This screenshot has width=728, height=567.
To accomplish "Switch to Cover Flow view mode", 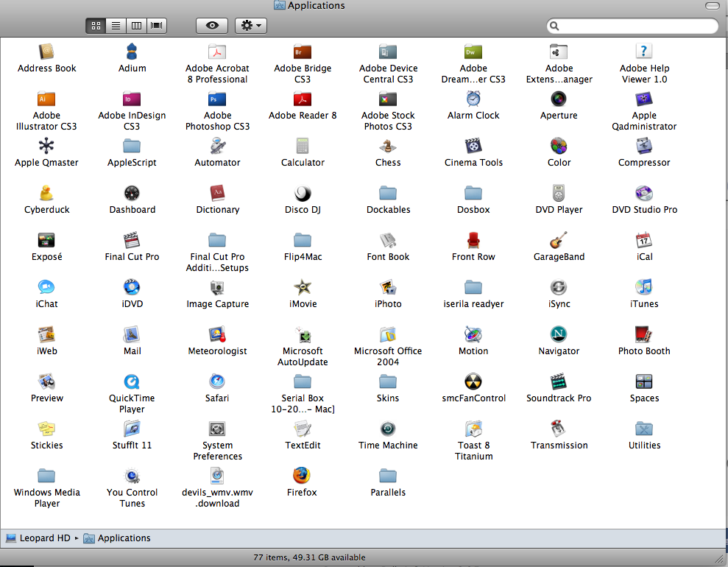I will point(157,26).
